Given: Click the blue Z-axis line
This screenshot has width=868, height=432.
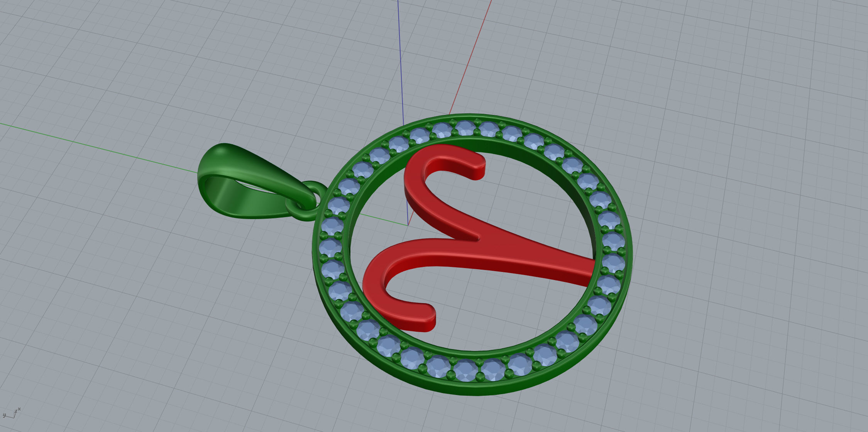Looking at the screenshot, I should click(401, 58).
